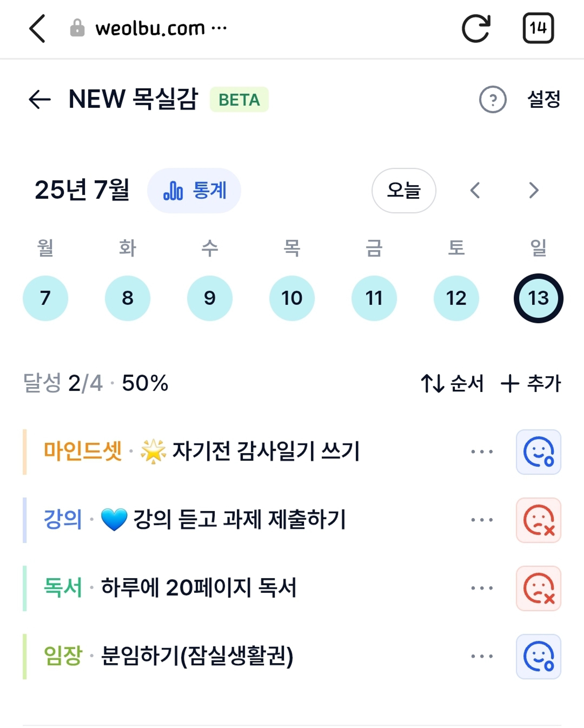Image resolution: width=584 pixels, height=728 pixels.
Task: Go to the next week chevron
Action: [x=534, y=190]
